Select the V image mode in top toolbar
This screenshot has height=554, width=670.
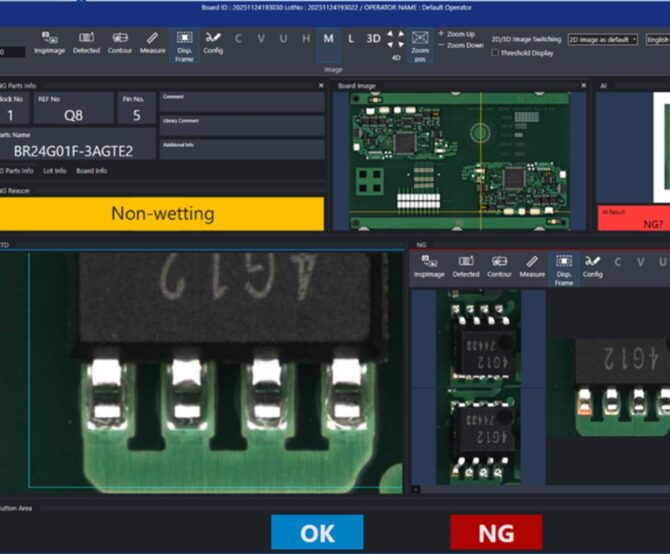(261, 39)
